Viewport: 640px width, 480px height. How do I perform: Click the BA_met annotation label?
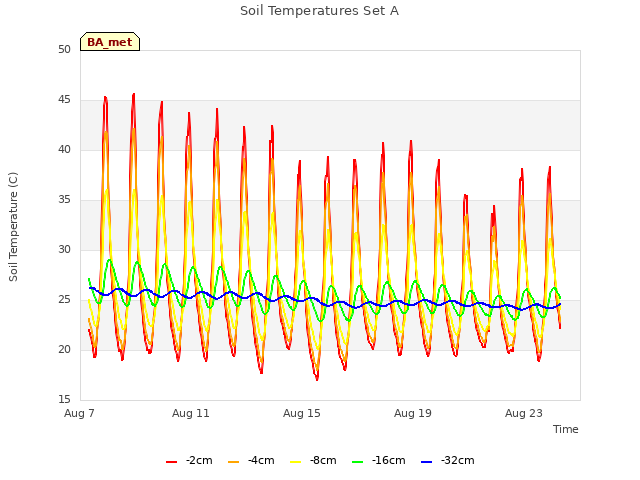coord(110,42)
